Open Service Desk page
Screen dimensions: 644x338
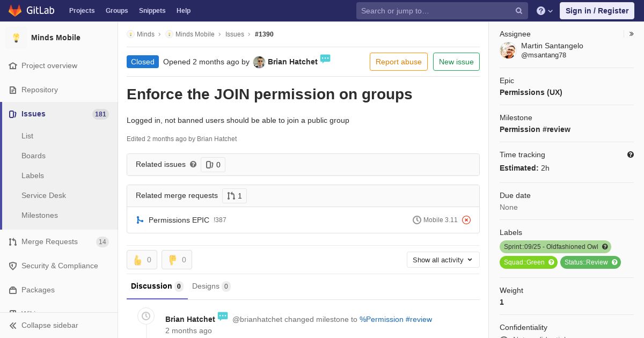(x=43, y=195)
